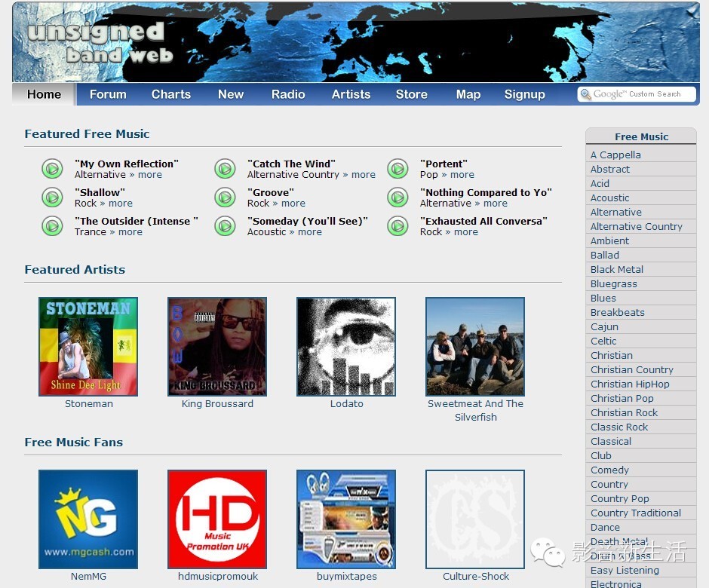Open the Stoneman artist thumbnail
Screen dimensions: 709x588
pos(88,347)
